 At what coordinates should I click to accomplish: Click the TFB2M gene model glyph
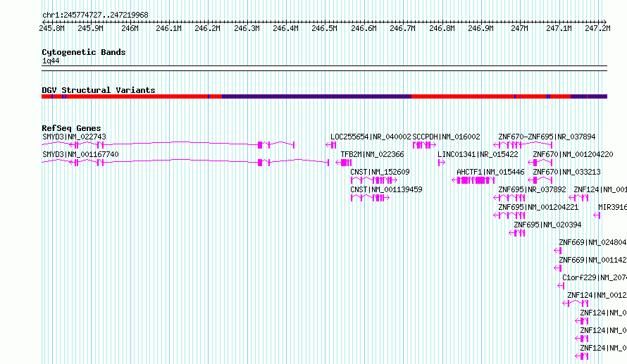[x=344, y=163]
